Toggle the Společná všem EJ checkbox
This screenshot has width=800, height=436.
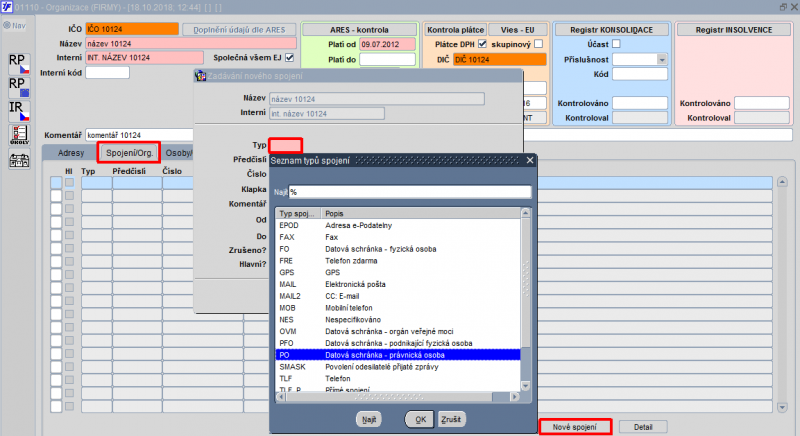pos(289,58)
